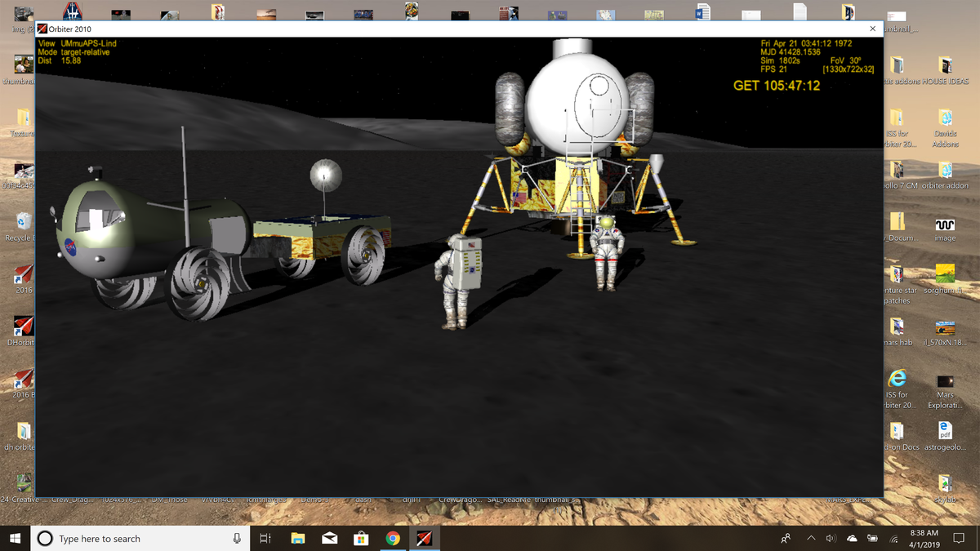Click the clock showing 8:38 AM

click(924, 538)
